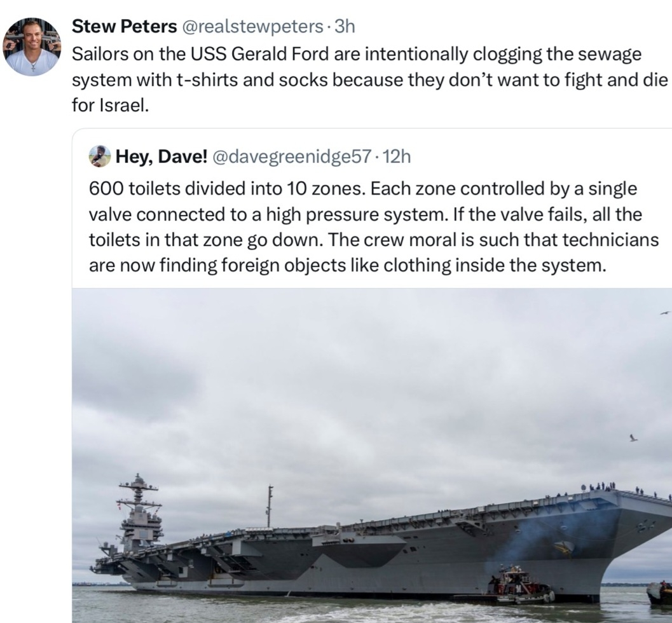This screenshot has height=623, width=672.
Task: Click the carrier's island tower in the photo
Action: (x=140, y=515)
